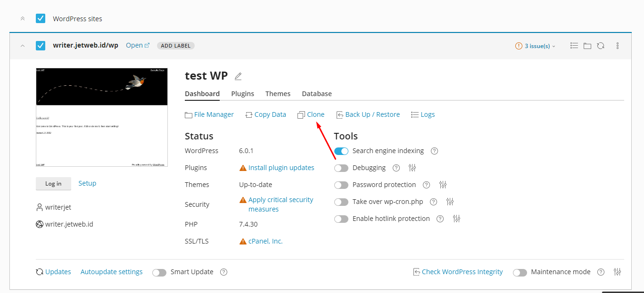The image size is (644, 293).
Task: Switch to the Plugins tab
Action: [x=242, y=94]
